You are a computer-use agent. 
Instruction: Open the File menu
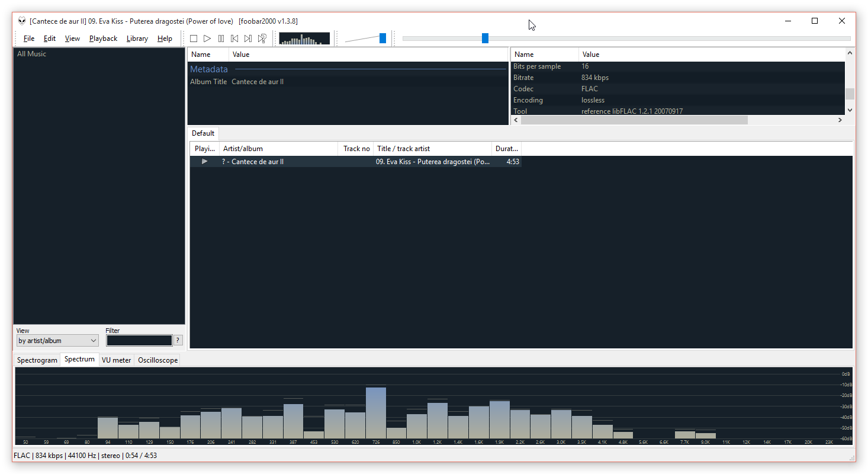coord(29,39)
